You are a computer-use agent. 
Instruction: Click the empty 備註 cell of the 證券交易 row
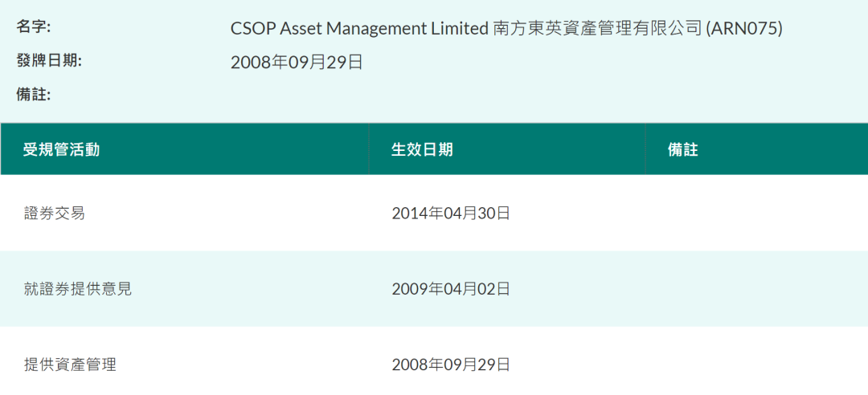(755, 213)
